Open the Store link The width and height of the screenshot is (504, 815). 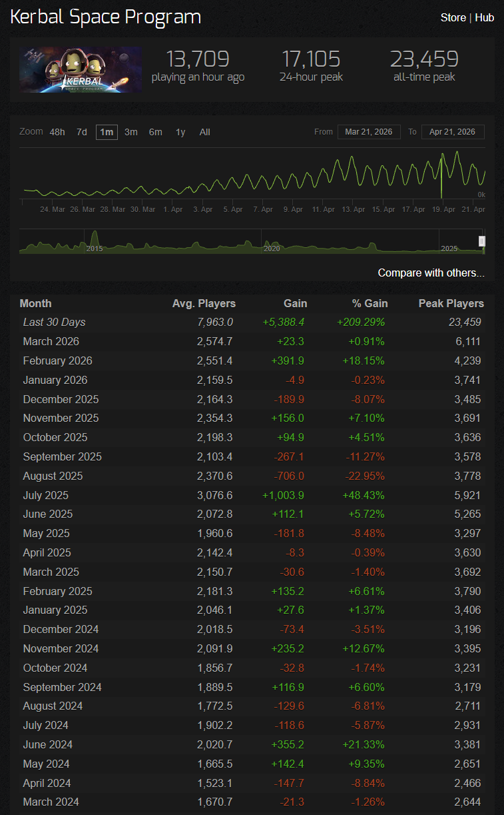click(x=453, y=17)
